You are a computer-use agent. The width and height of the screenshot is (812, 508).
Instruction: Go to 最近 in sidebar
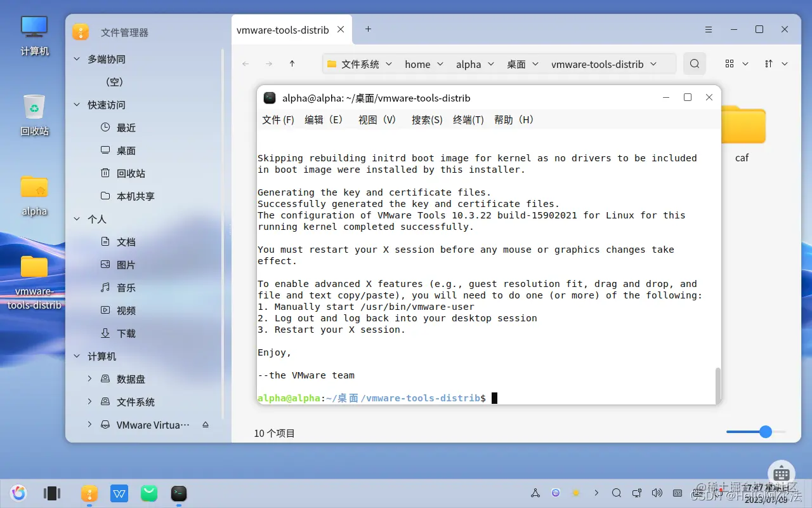click(x=126, y=128)
